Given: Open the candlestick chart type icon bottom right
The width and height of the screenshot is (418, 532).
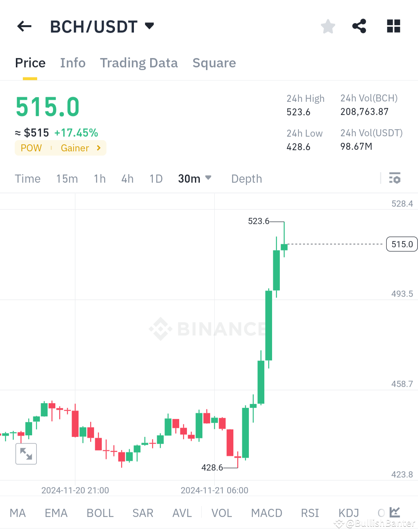Looking at the screenshot, I should (394, 512).
